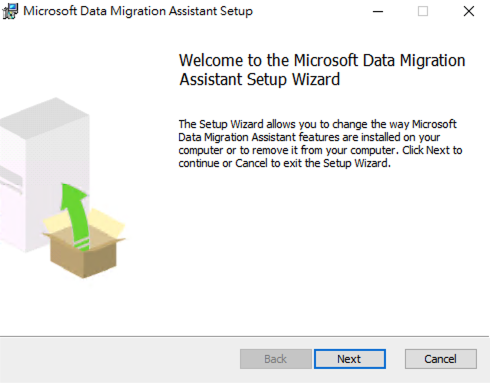Click the 'Assistant Setup Wizard' heading line
Viewport: 490px width, 383px height.
(260, 80)
